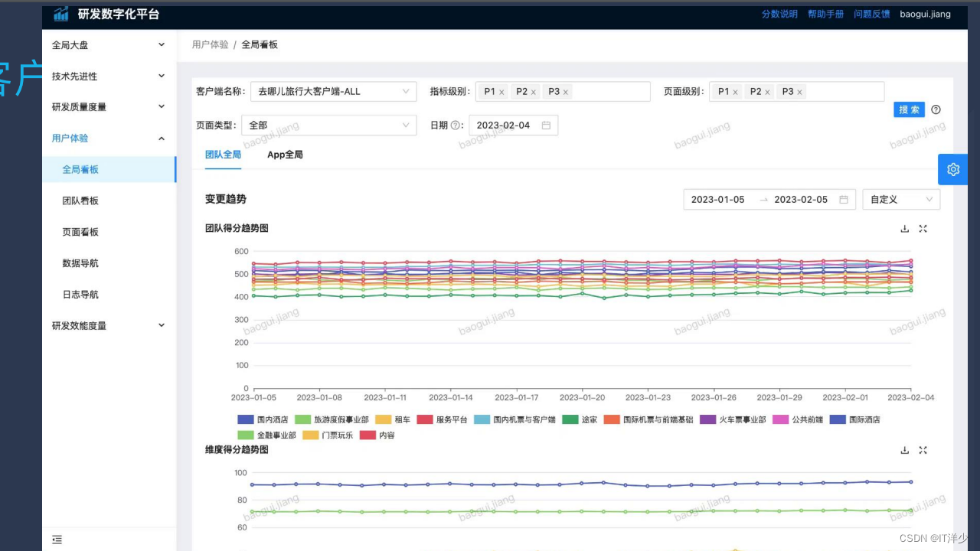Click the baogui.jiang user name
Viewport: 980px width, 551px height.
[x=926, y=15]
